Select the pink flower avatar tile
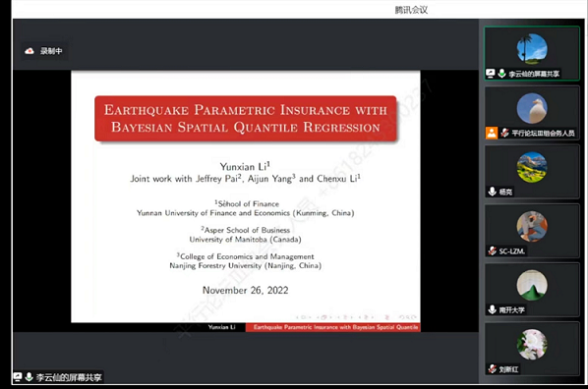Viewport: 588px width, 389px height. tap(532, 345)
